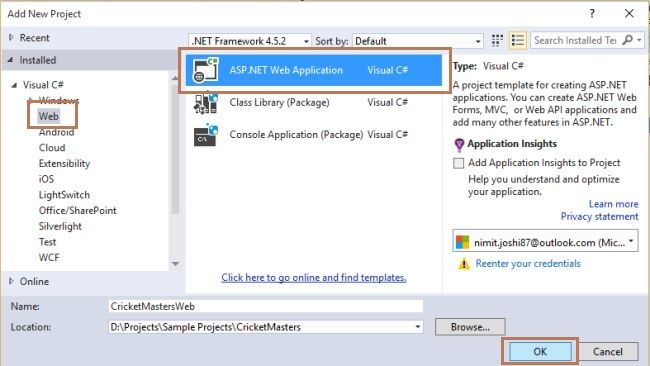The height and width of the screenshot is (366, 650).
Task: Select Test category
Action: point(47,242)
